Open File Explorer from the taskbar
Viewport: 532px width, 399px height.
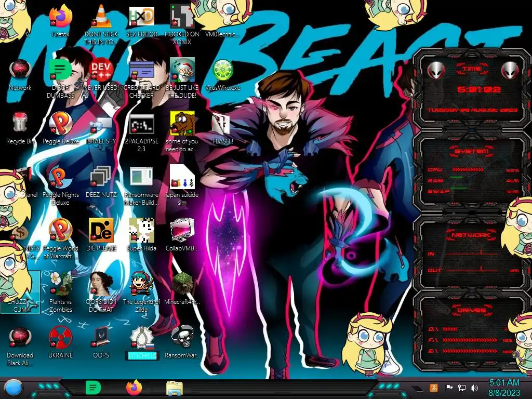point(175,389)
